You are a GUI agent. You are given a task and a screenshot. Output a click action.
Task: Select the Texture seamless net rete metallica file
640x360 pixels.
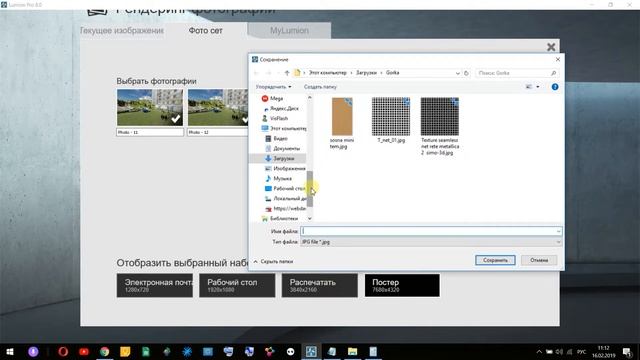tap(440, 127)
